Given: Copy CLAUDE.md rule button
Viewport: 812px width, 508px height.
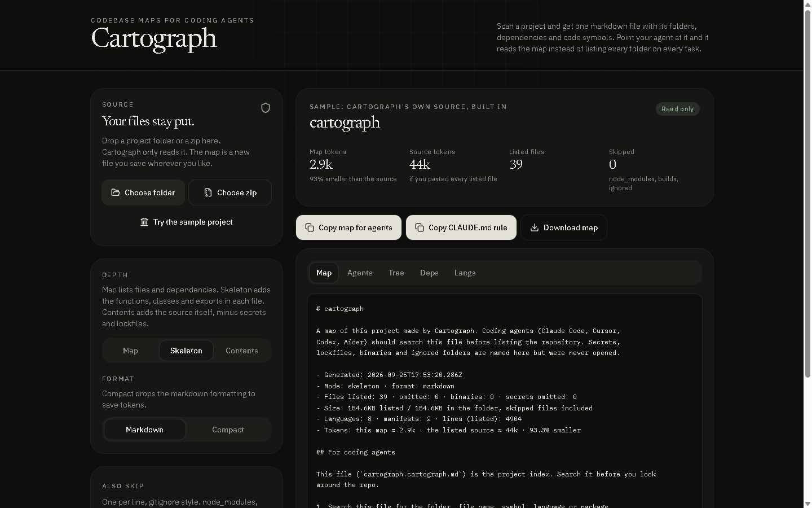Looking at the screenshot, I should click(x=461, y=227).
